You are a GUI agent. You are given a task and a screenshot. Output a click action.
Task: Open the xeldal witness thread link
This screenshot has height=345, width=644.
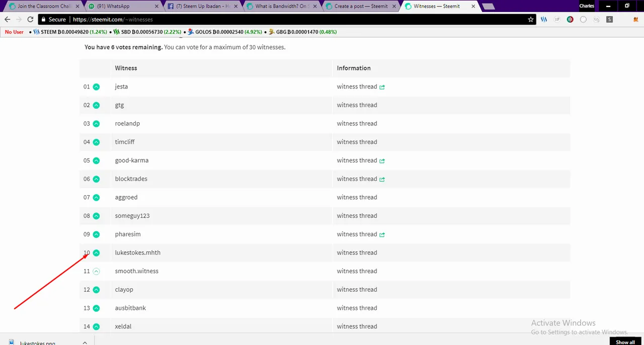(357, 326)
